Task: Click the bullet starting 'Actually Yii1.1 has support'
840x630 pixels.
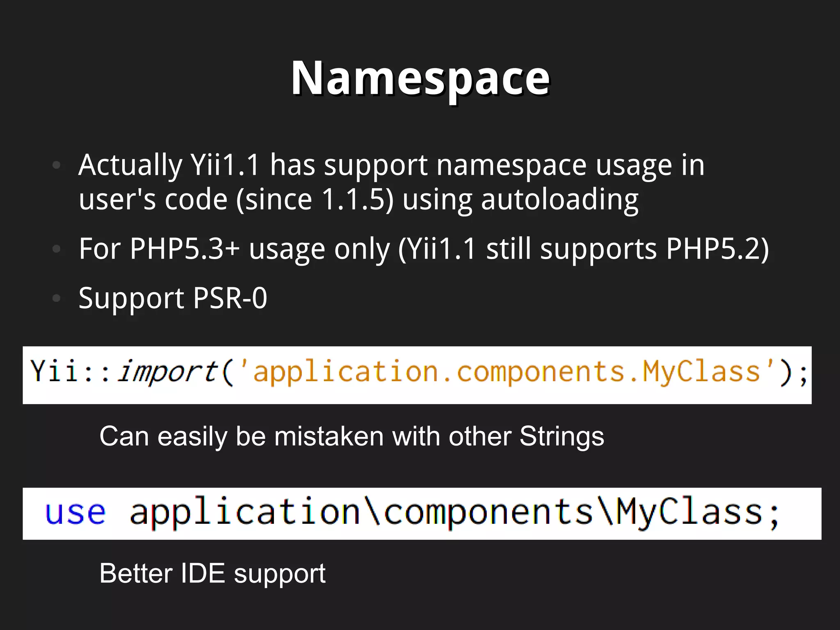Action: click(x=392, y=182)
